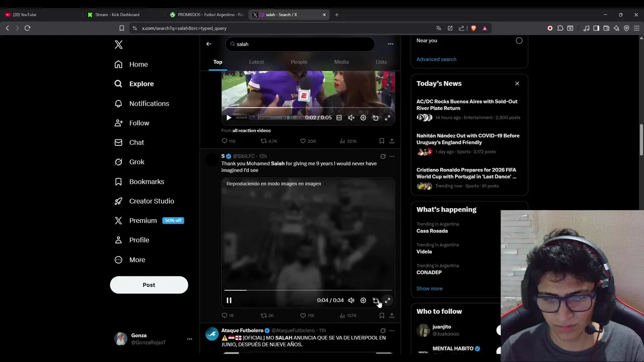Select the Near you radio button
This screenshot has height=362, width=644.
coord(519,41)
